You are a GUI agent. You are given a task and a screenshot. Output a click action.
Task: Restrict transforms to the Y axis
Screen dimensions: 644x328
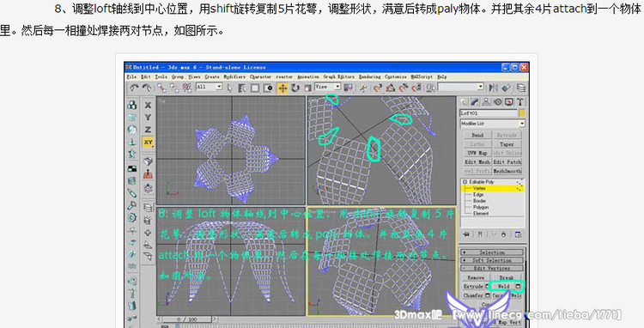coord(148,118)
